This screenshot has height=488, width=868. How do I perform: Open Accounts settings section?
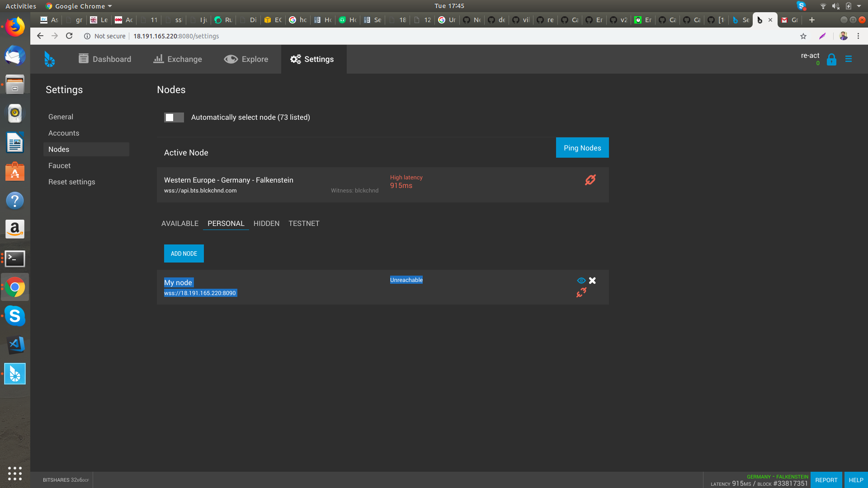[x=64, y=133]
